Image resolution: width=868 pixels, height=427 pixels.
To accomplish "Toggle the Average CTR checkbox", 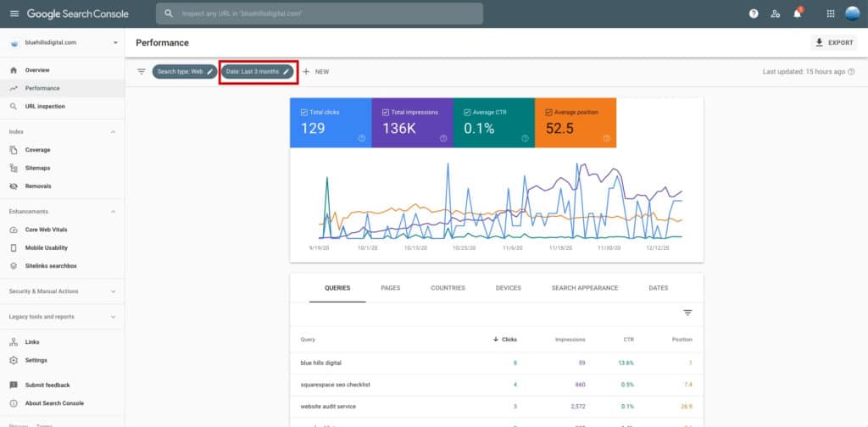I will pos(467,113).
